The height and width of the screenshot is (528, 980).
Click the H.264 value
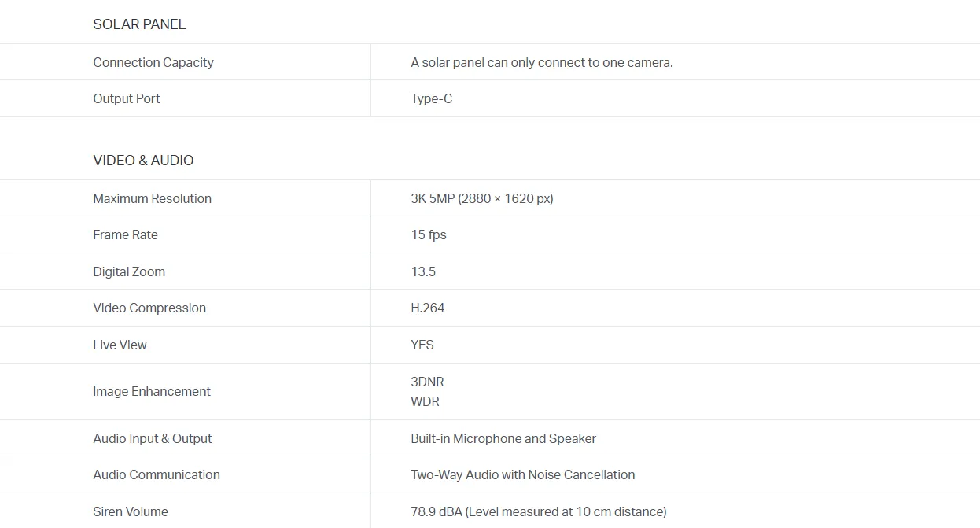(427, 308)
